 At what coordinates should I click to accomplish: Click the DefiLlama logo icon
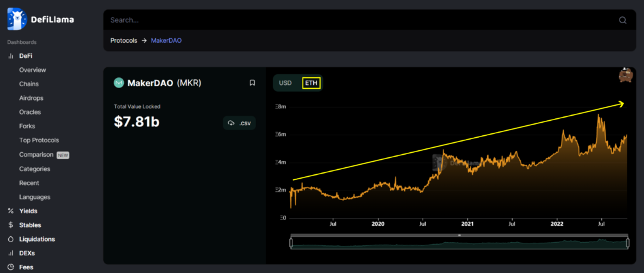click(16, 19)
